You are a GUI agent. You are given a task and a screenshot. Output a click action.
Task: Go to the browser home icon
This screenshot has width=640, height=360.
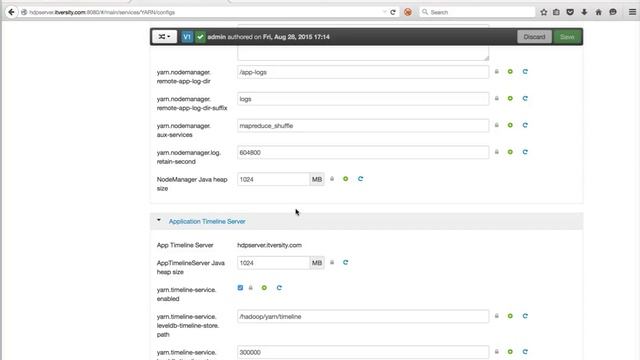598,12
